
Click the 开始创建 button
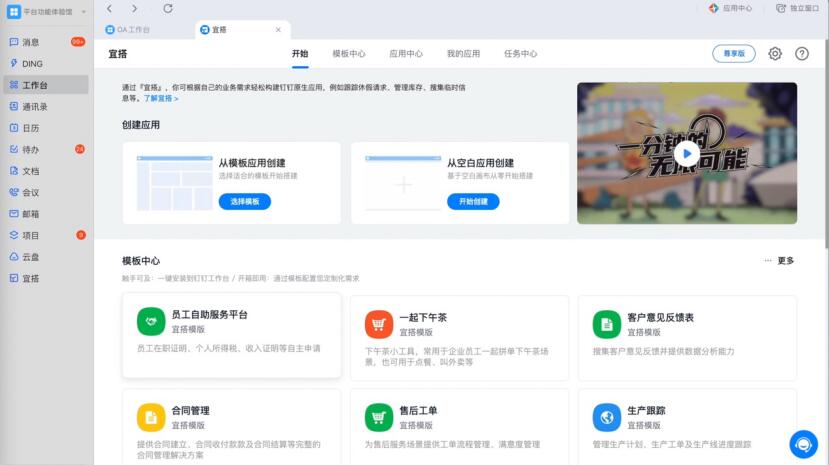point(473,201)
